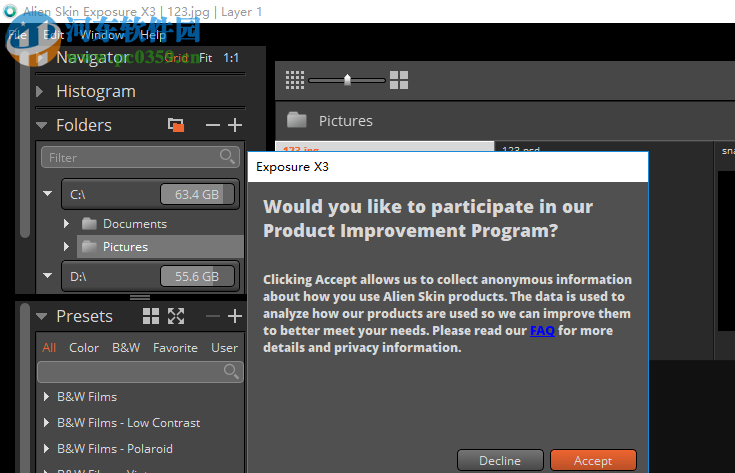Click the large grid thumbnails icon

[399, 80]
